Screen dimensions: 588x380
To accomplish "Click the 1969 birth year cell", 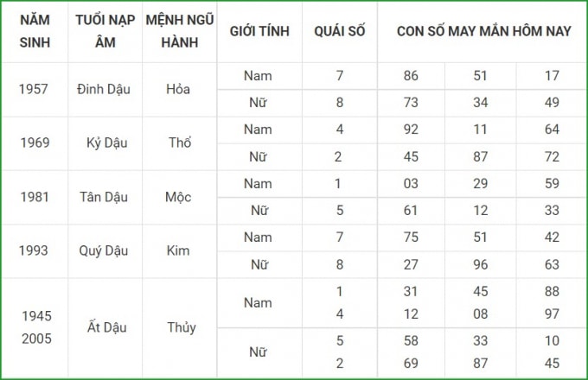I will [35, 143].
